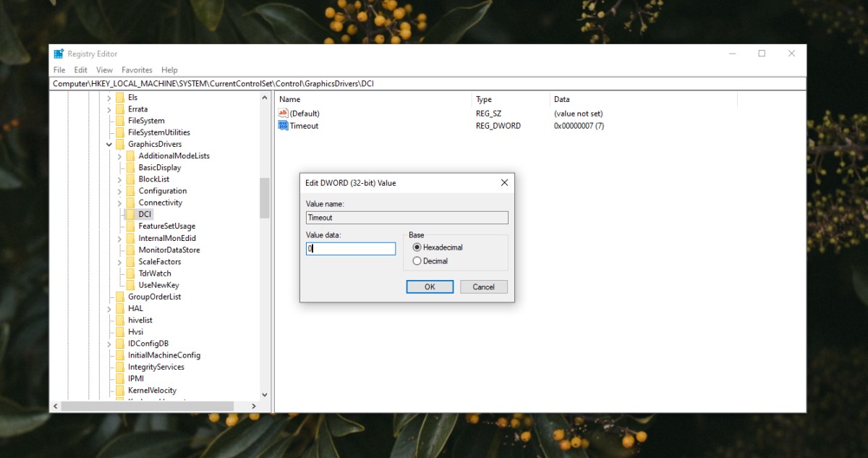Switch the base to Decimal

[417, 260]
